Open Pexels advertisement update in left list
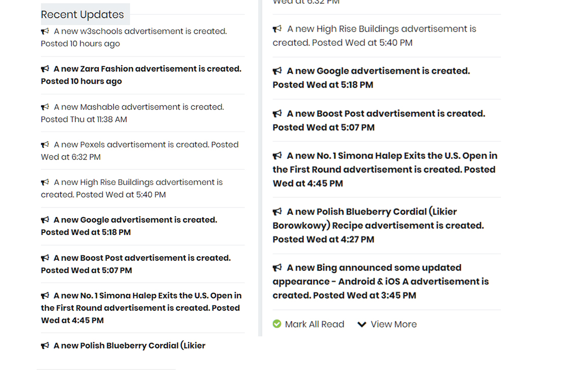Screen dimensions: 588x370 click(146, 145)
